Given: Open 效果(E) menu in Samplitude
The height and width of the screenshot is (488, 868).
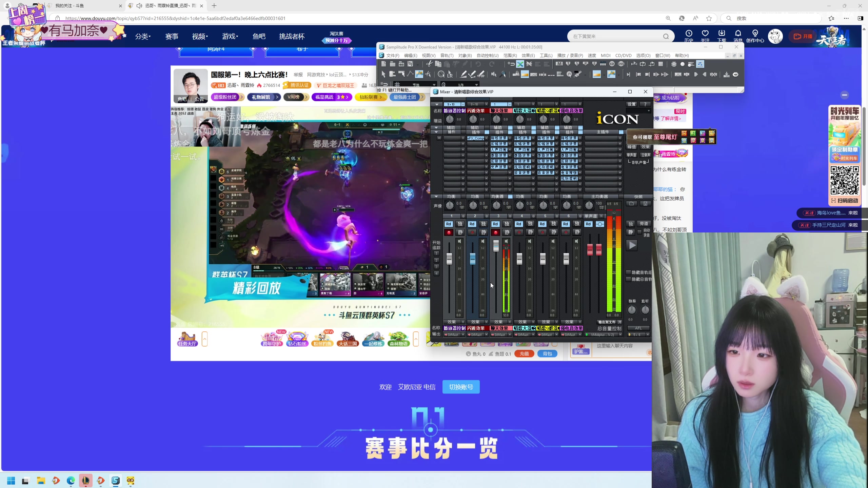Looking at the screenshot, I should [528, 56].
